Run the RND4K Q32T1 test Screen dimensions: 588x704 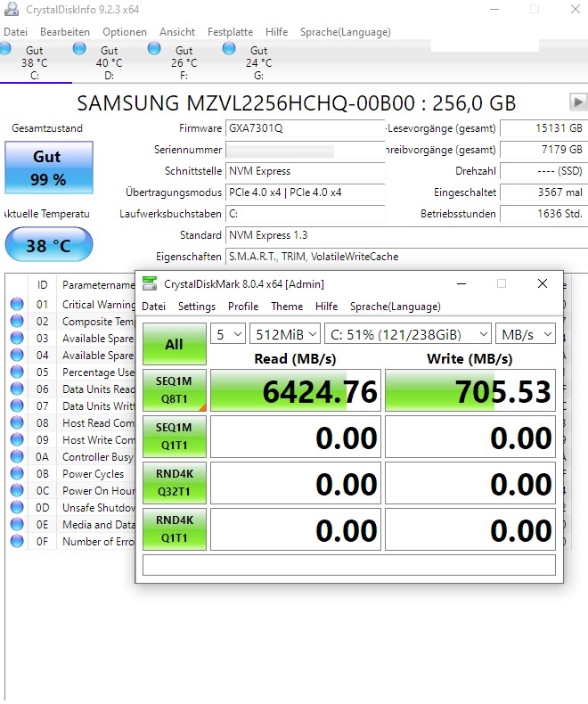click(x=175, y=483)
